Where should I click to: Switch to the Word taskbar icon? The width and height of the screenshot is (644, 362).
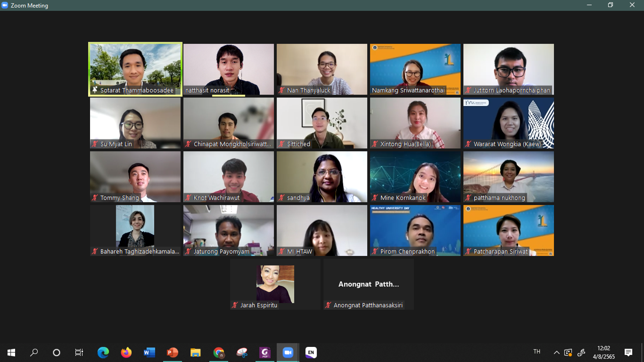pos(149,352)
